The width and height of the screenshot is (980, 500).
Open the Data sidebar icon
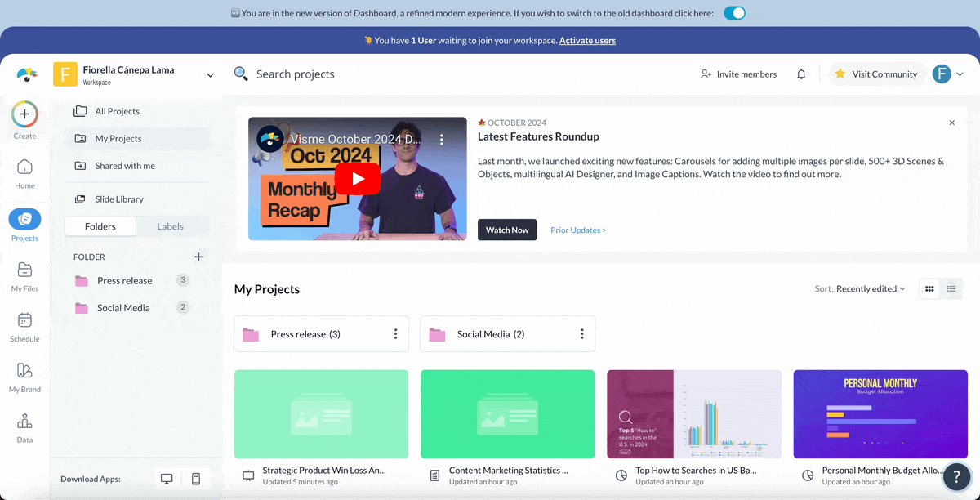point(24,422)
